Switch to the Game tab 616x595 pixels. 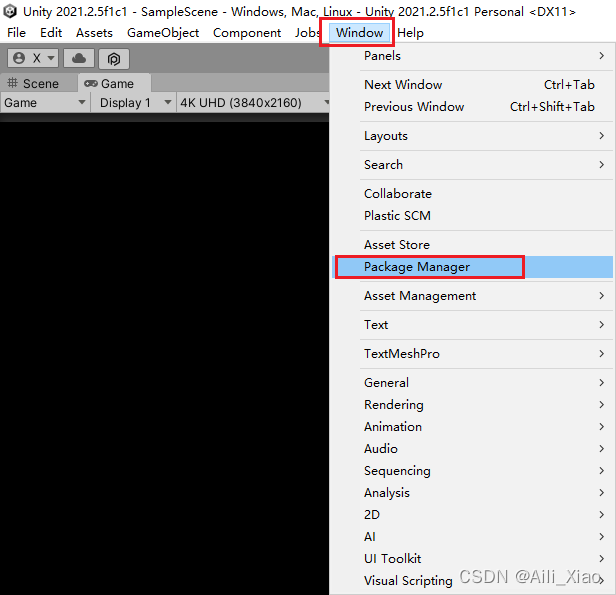pos(114,83)
